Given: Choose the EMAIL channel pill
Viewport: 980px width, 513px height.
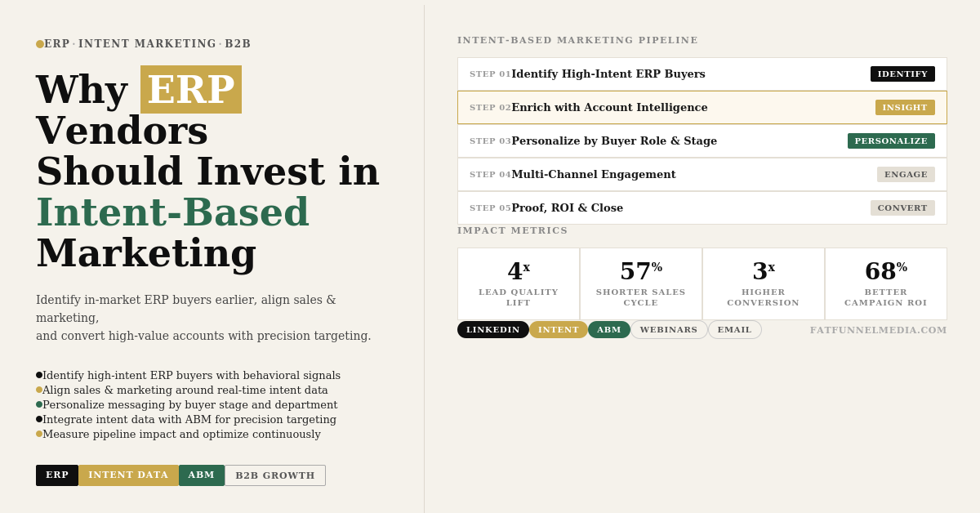Looking at the screenshot, I should click(x=734, y=330).
